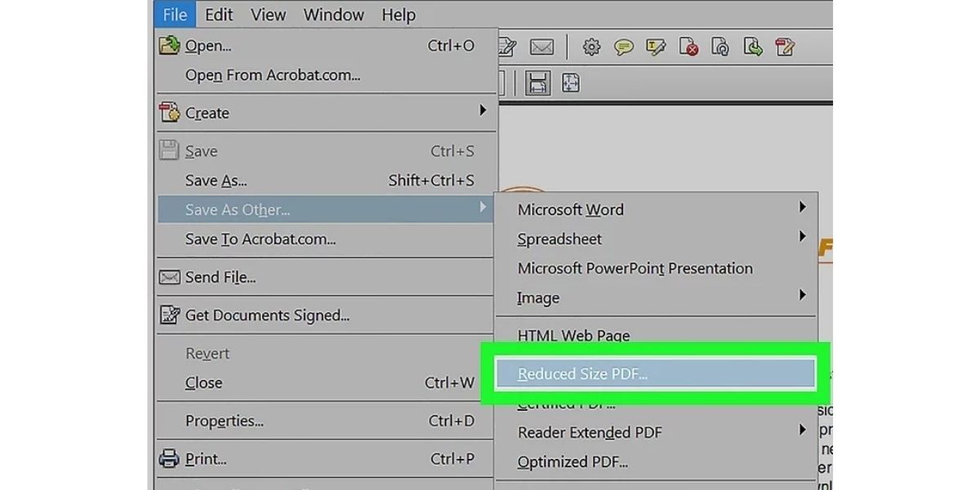The width and height of the screenshot is (980, 490).
Task: Choose HTML Web Page export
Action: click(572, 336)
